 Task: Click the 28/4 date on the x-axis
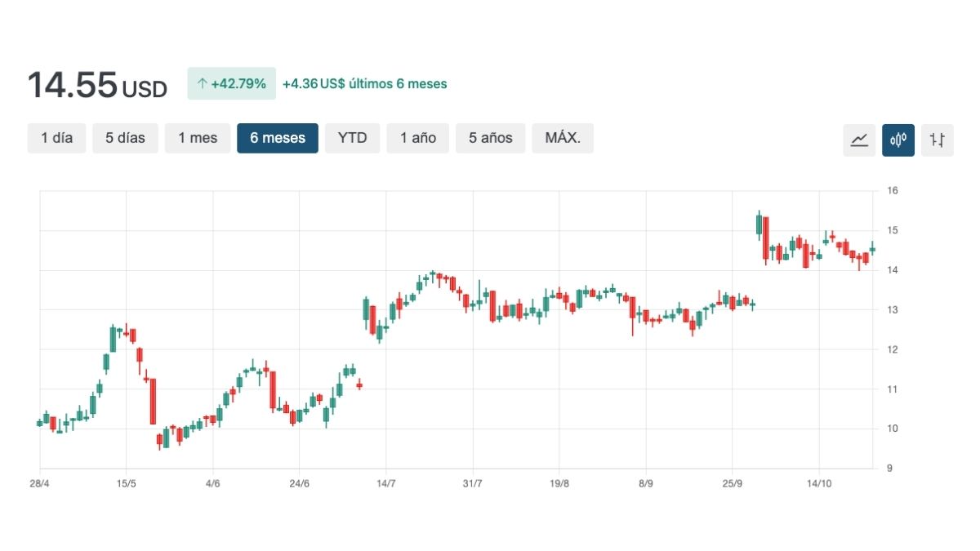pos(39,483)
